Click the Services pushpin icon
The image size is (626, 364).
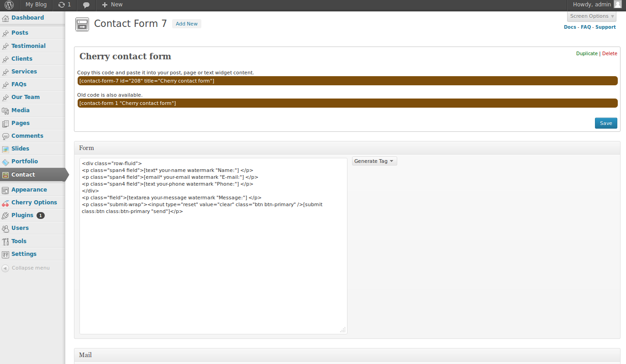5,72
